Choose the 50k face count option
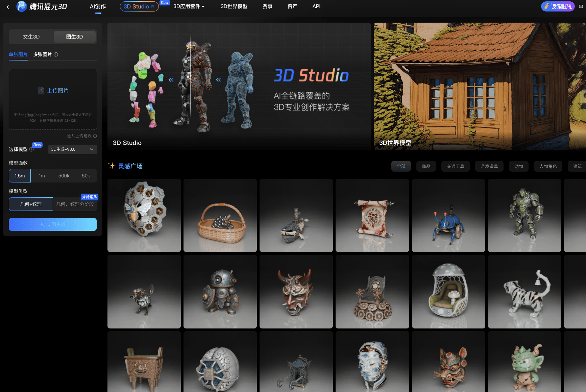Viewport: 586px width, 392px height. pyautogui.click(x=86, y=176)
